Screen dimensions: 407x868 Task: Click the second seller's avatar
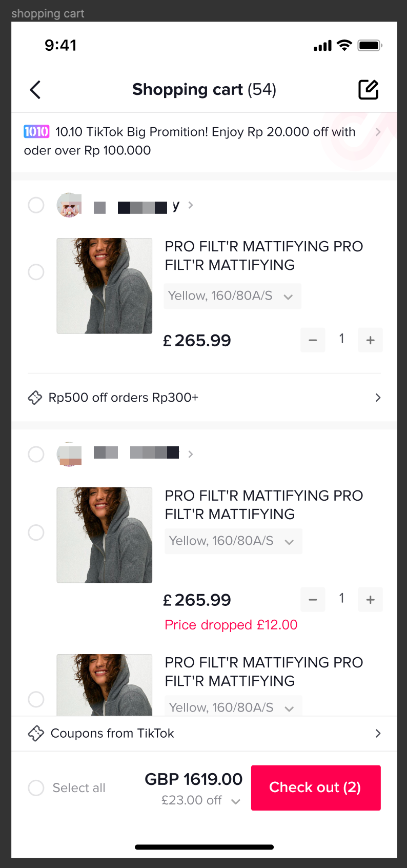[x=69, y=454]
